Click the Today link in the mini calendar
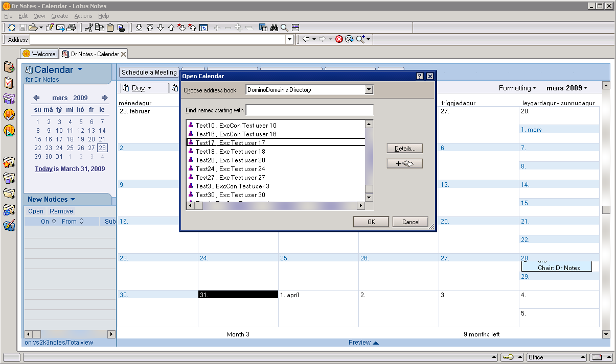 point(44,169)
